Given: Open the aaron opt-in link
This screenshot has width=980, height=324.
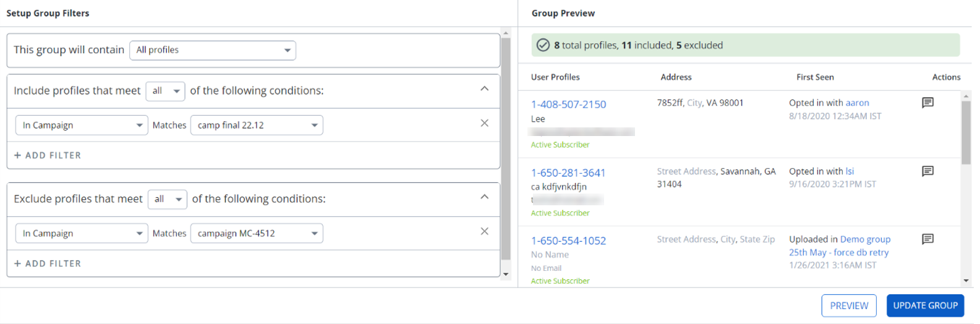Looking at the screenshot, I should [x=857, y=103].
